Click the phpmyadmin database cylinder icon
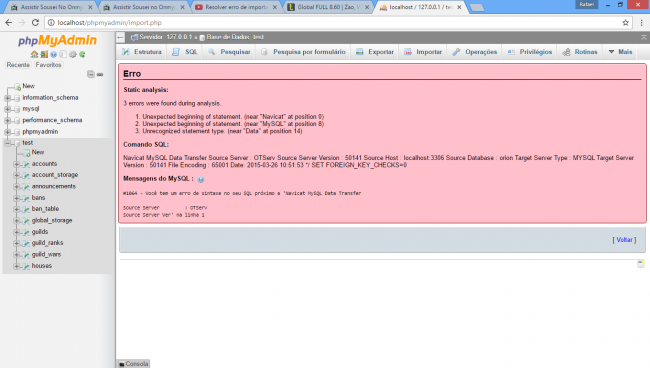This screenshot has height=368, width=650. [x=17, y=132]
